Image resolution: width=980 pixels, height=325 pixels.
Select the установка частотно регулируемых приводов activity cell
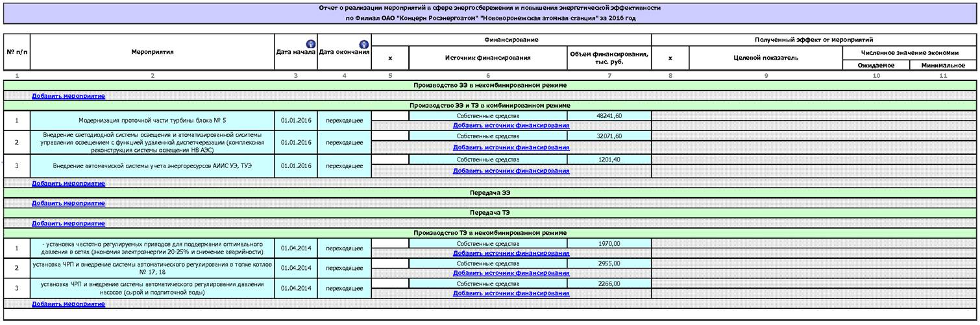(x=153, y=248)
